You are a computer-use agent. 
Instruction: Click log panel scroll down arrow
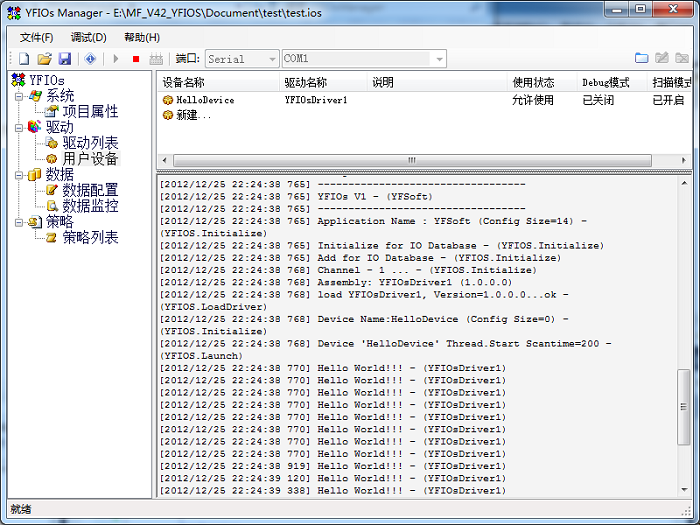point(684,490)
